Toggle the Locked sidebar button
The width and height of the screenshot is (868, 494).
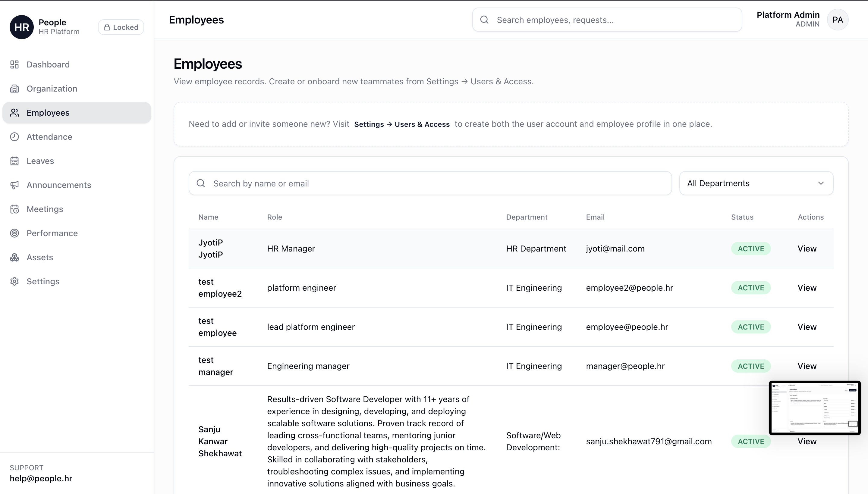121,27
